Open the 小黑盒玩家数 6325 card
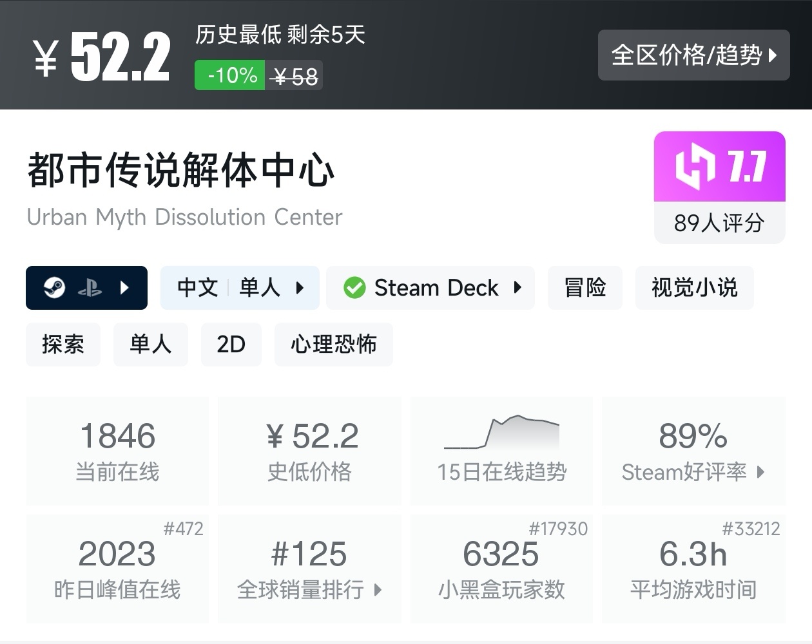This screenshot has height=644, width=812. 501,569
